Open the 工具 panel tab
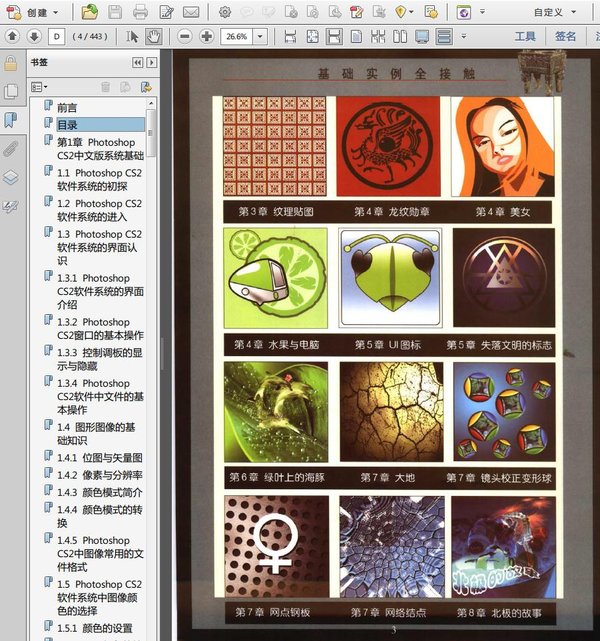 click(525, 36)
